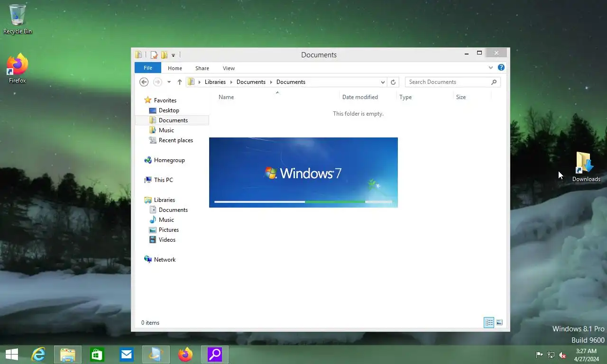
Task: Open Action Center flag in system tray
Action: (x=540, y=355)
